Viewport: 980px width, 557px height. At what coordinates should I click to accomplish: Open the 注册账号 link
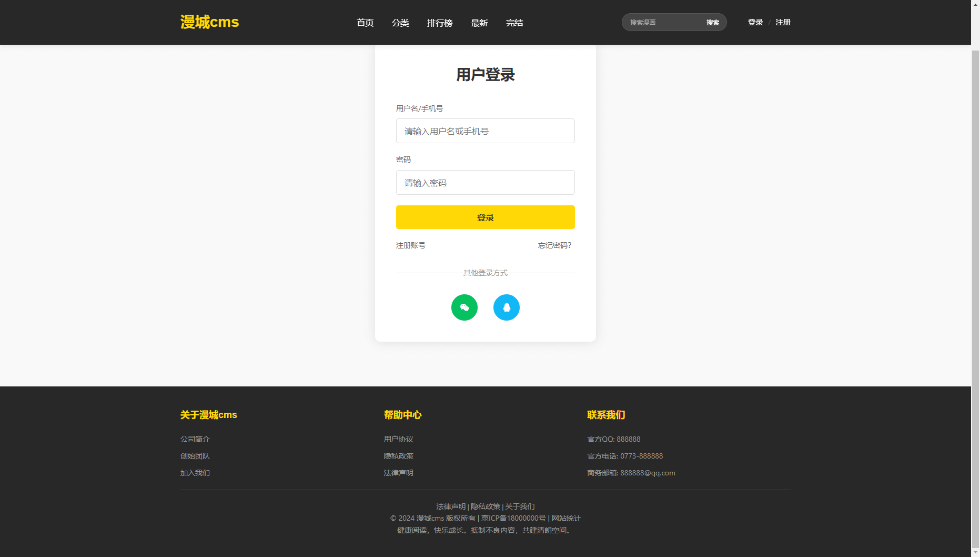(411, 245)
